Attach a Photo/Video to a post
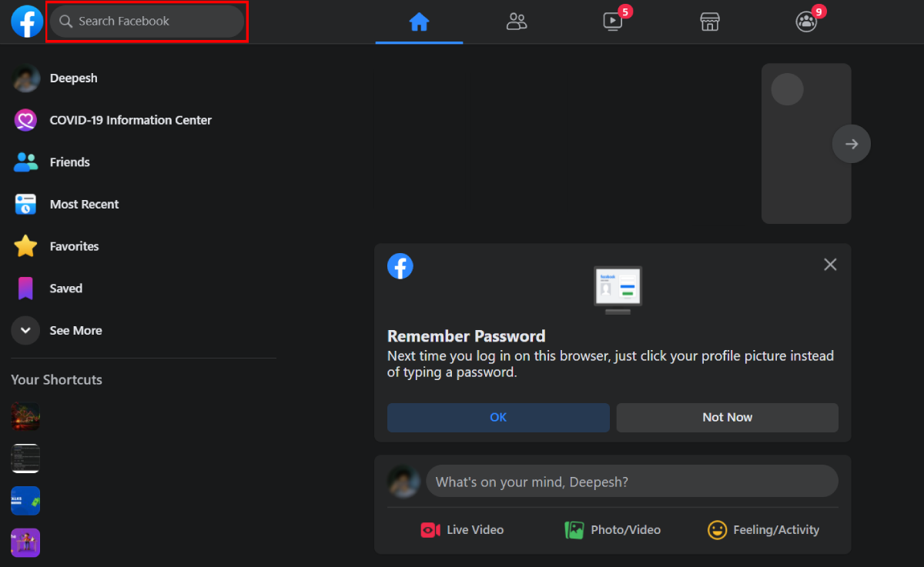 coord(612,529)
